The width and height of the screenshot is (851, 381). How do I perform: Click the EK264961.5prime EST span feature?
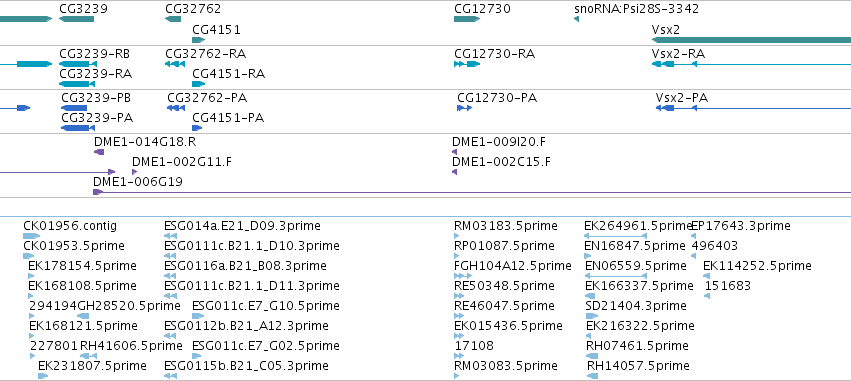tap(615, 236)
